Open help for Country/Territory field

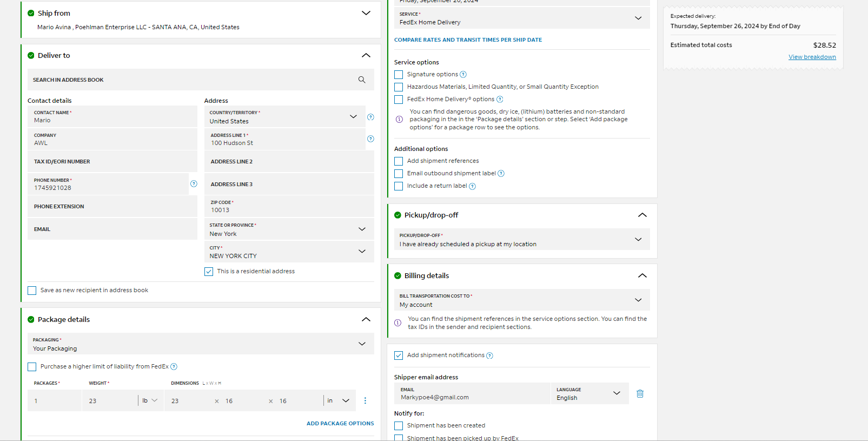pyautogui.click(x=370, y=117)
